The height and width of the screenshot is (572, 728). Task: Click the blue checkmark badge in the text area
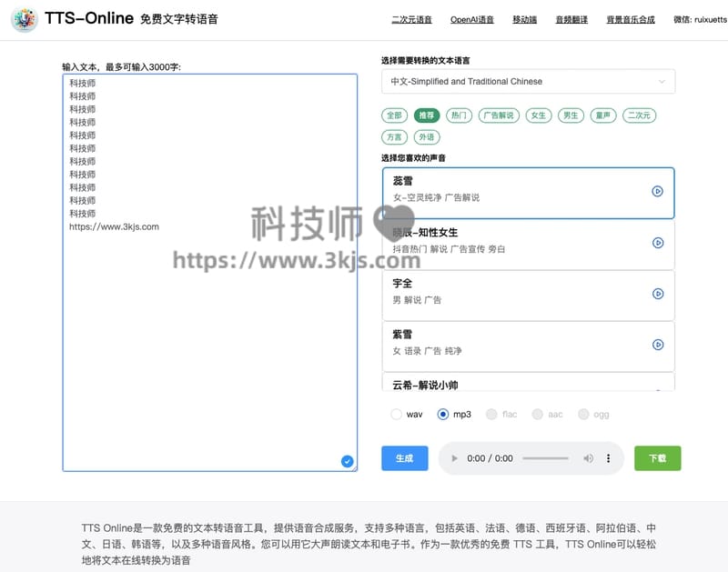347,461
